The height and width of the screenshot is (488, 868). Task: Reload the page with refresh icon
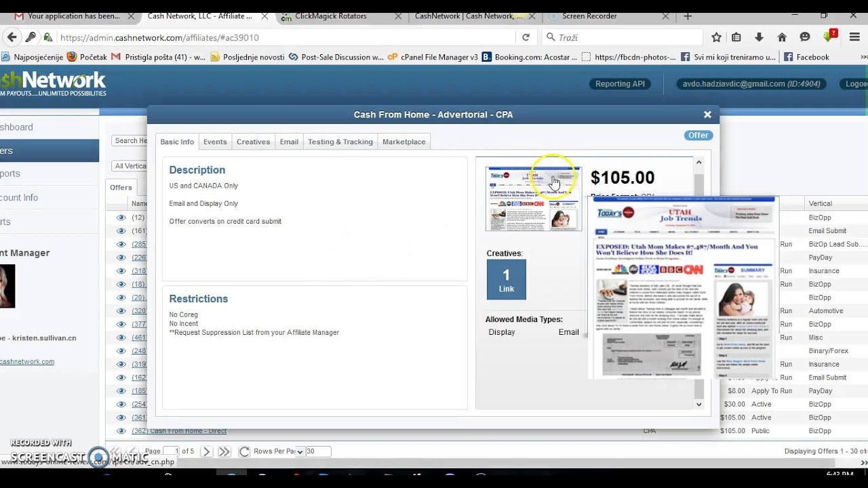pyautogui.click(x=526, y=37)
